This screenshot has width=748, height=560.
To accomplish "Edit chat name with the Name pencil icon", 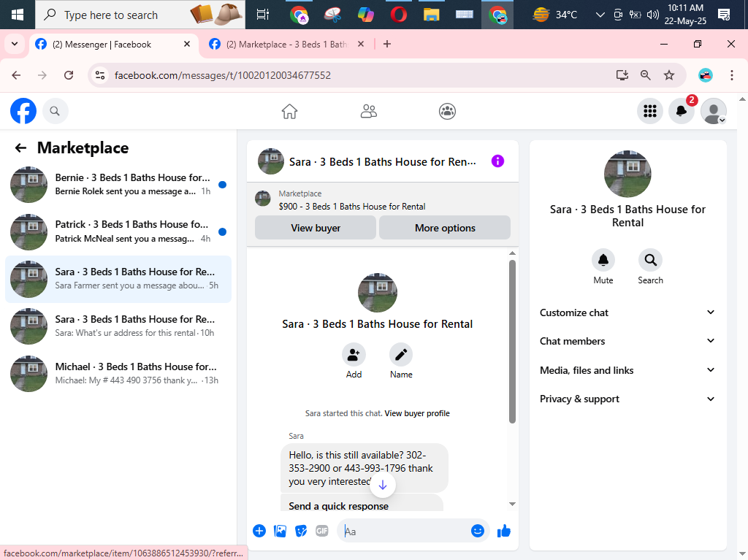I will (401, 354).
